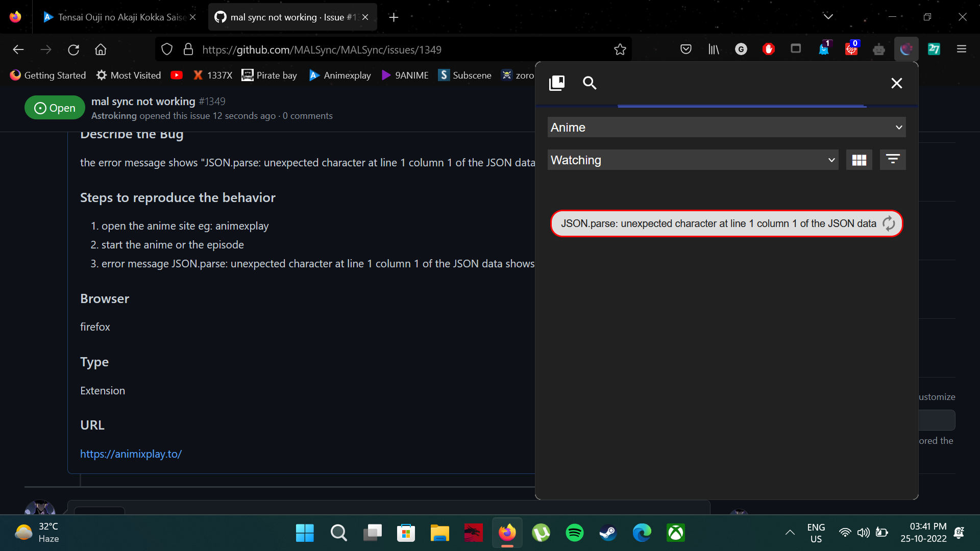
Task: Open the search icon in the miniMAL popup
Action: 590,83
